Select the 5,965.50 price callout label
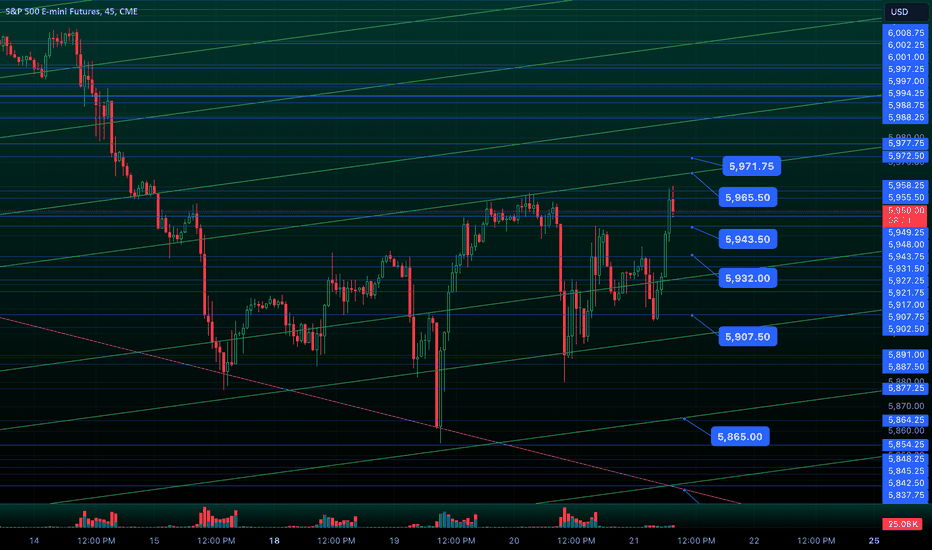 tap(748, 197)
